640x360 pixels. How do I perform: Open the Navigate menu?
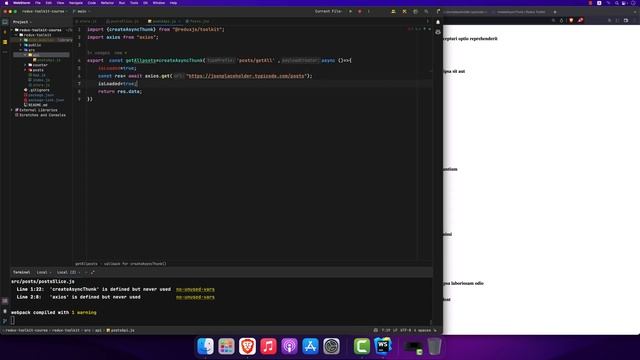(76, 3)
